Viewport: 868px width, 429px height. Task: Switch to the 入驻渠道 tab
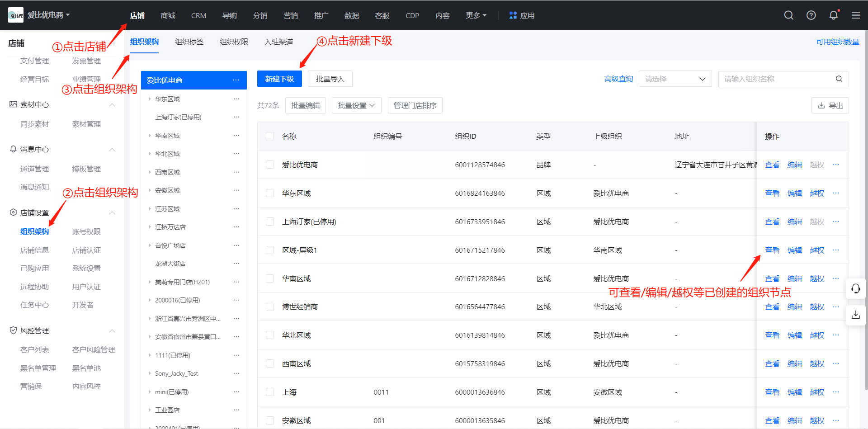pos(278,42)
